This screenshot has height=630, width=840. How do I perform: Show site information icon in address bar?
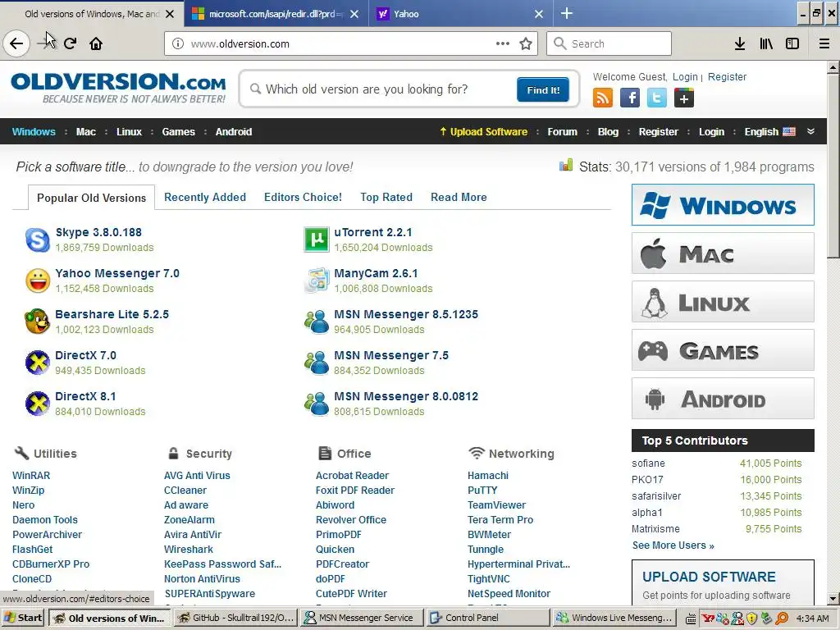178,43
